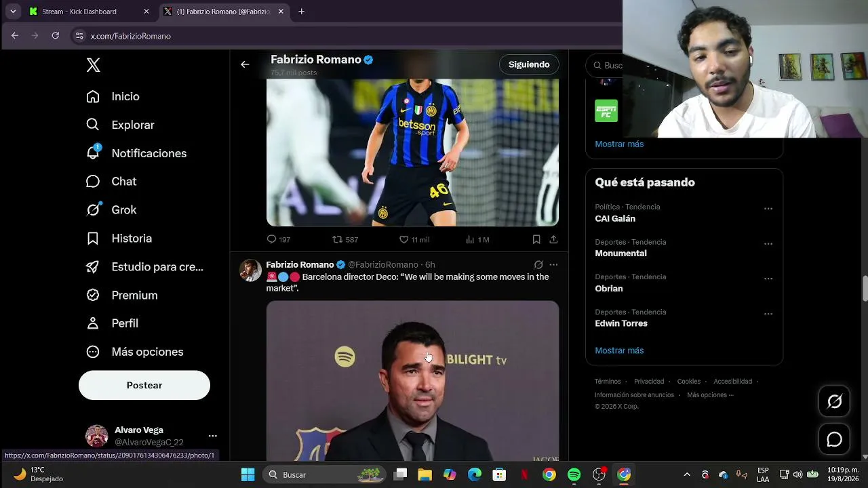
Task: Click the @FabrizioRomano handle on the Deco post
Action: [x=382, y=264]
